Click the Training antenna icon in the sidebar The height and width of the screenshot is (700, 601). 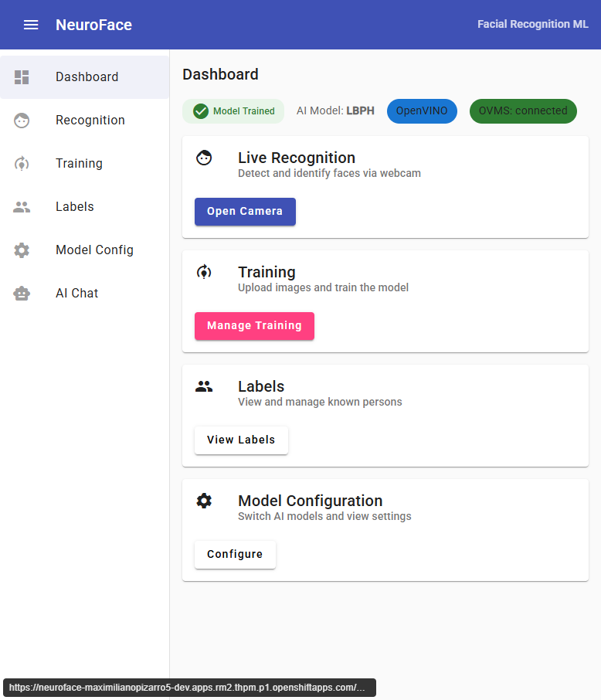point(22,163)
